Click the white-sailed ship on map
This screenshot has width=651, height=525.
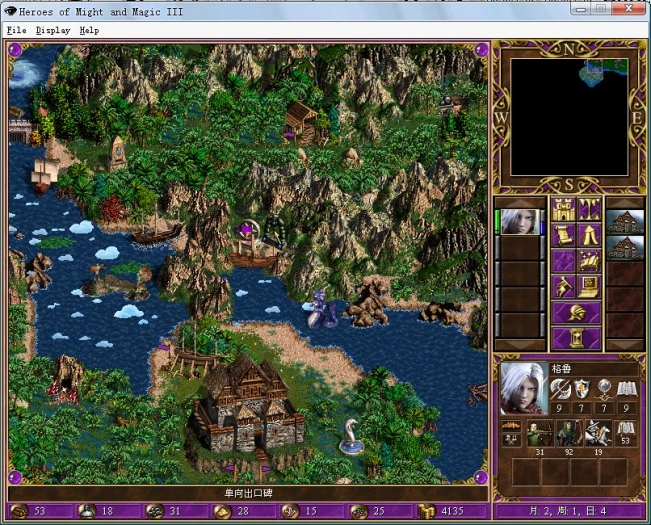(44, 176)
